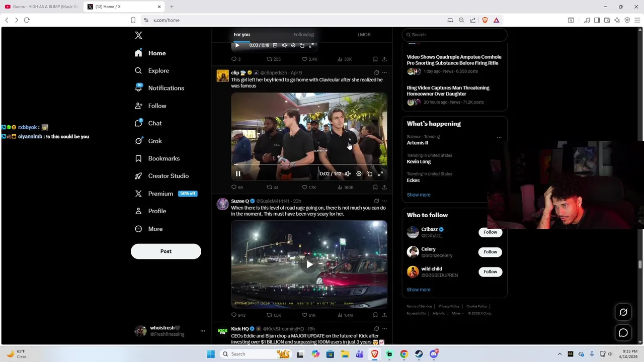Open Grok explain icon on clip post
The height and width of the screenshot is (362, 644).
(376, 72)
